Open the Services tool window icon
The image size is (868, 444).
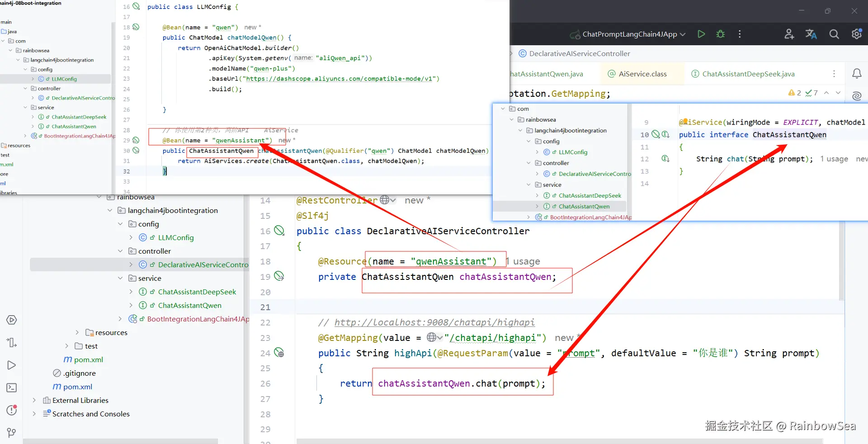click(x=12, y=320)
